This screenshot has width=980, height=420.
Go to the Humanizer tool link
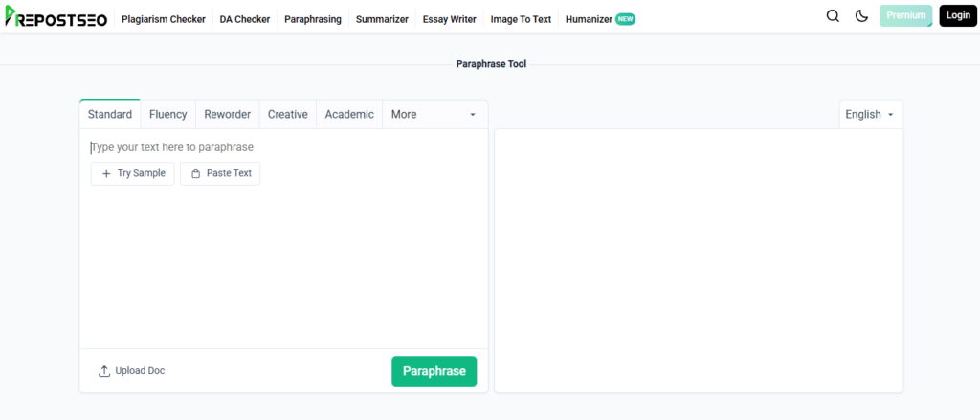click(589, 19)
